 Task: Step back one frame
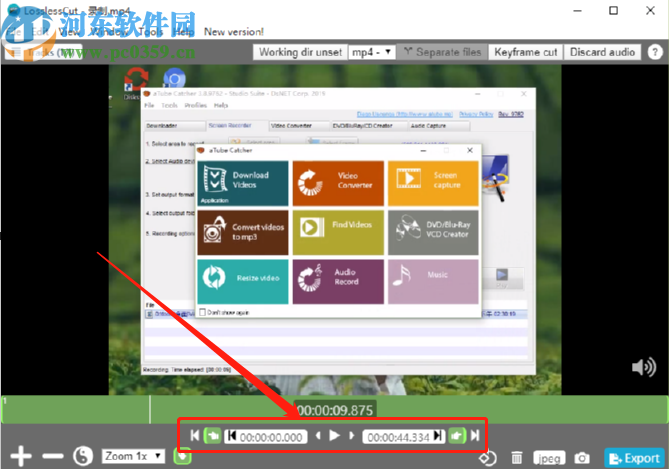tap(318, 436)
